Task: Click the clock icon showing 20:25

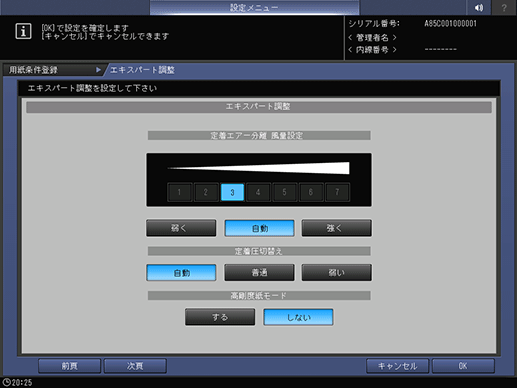Action: point(6,382)
